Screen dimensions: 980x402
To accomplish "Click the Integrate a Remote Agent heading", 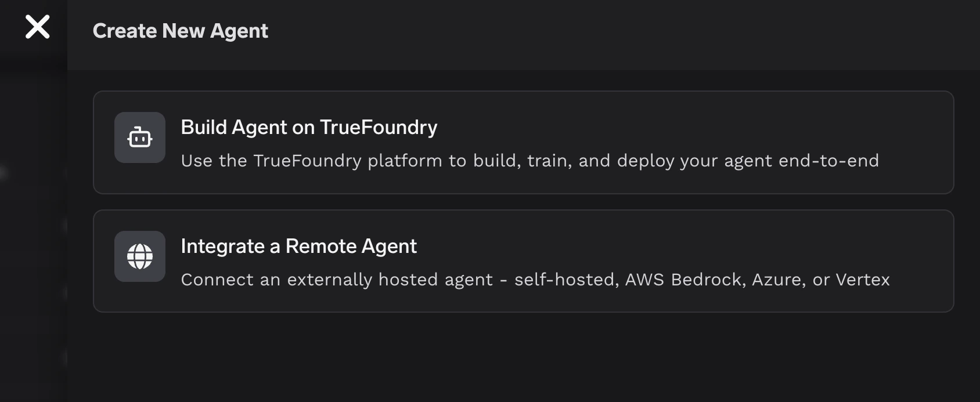I will click(299, 247).
